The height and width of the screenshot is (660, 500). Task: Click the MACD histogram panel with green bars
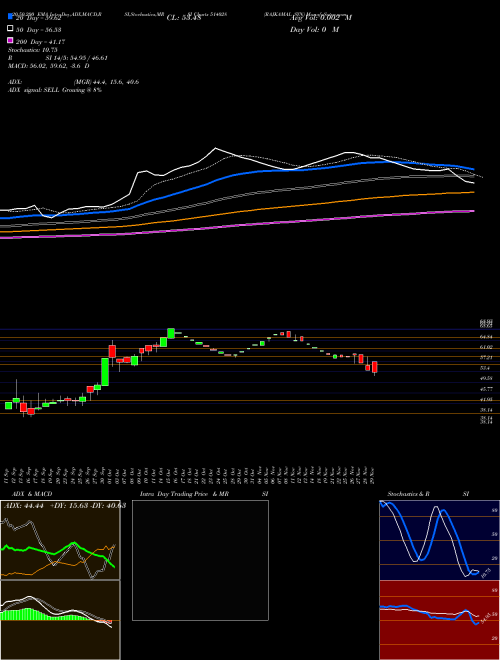click(60, 620)
